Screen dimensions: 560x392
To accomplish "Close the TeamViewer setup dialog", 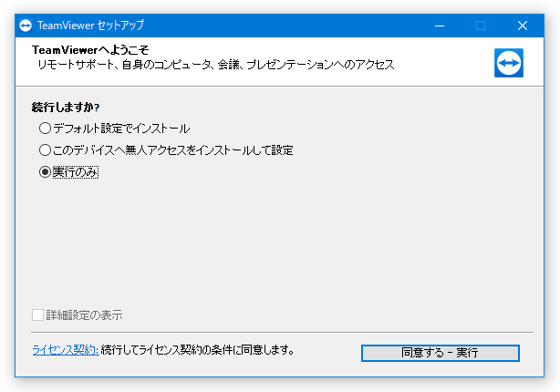I will coord(523,26).
